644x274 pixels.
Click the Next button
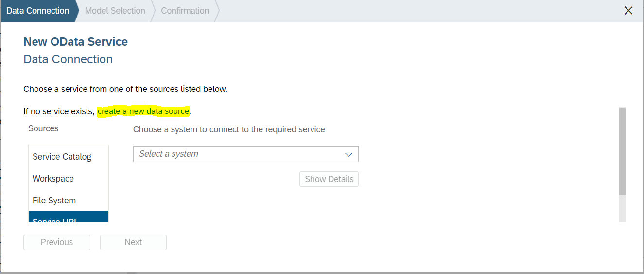click(133, 242)
